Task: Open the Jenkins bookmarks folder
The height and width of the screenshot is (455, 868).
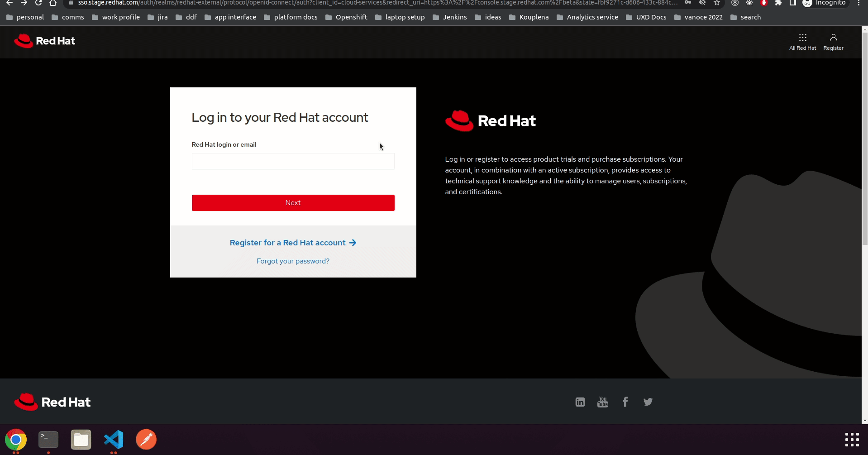Action: 449,17
